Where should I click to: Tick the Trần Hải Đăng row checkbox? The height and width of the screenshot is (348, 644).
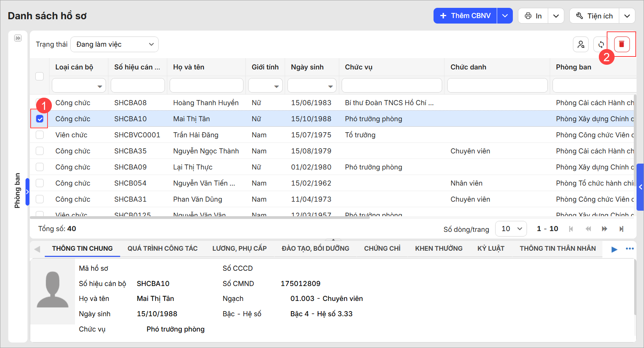click(40, 135)
